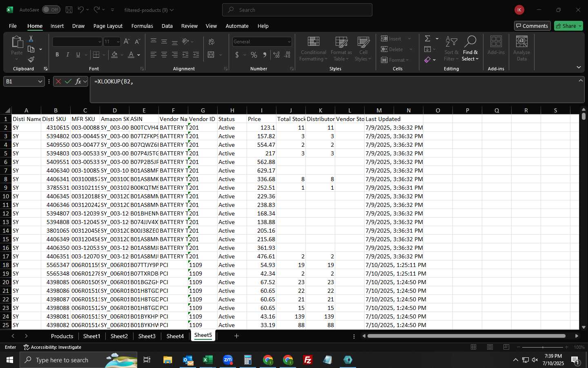Screen dimensions: 588x368
Task: Click the AutoSum sigma icon
Action: click(428, 38)
